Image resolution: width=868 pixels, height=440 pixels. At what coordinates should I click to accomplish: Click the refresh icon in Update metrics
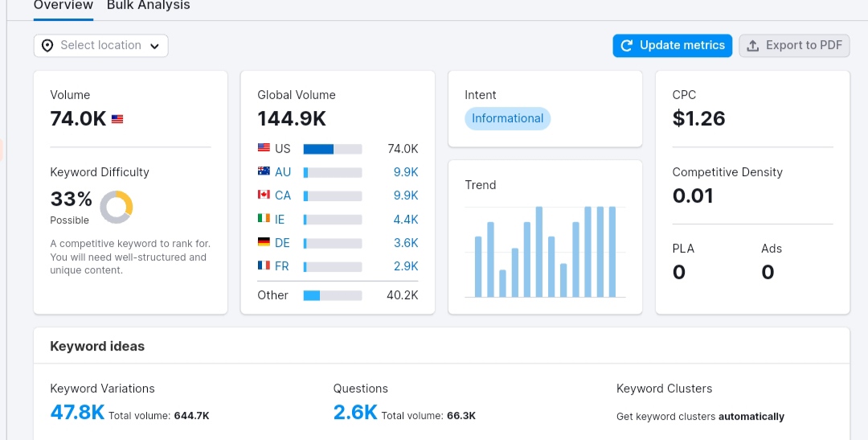tap(627, 45)
